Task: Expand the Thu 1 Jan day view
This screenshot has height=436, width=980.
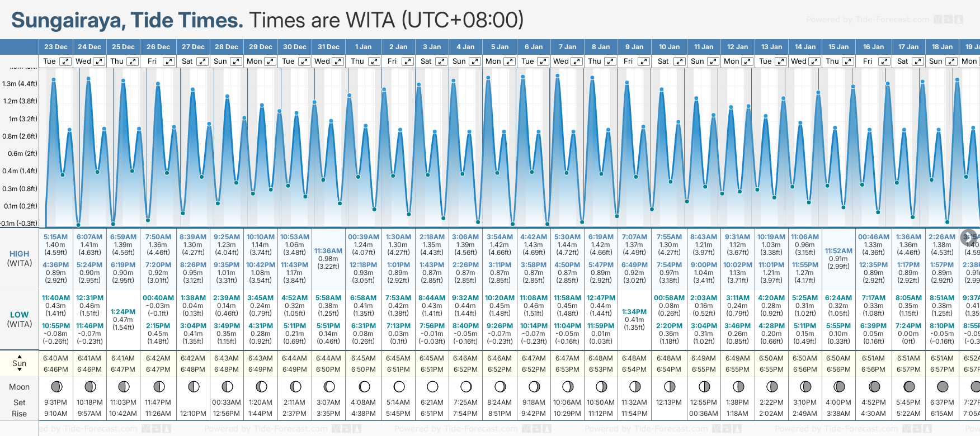Action: (x=374, y=61)
